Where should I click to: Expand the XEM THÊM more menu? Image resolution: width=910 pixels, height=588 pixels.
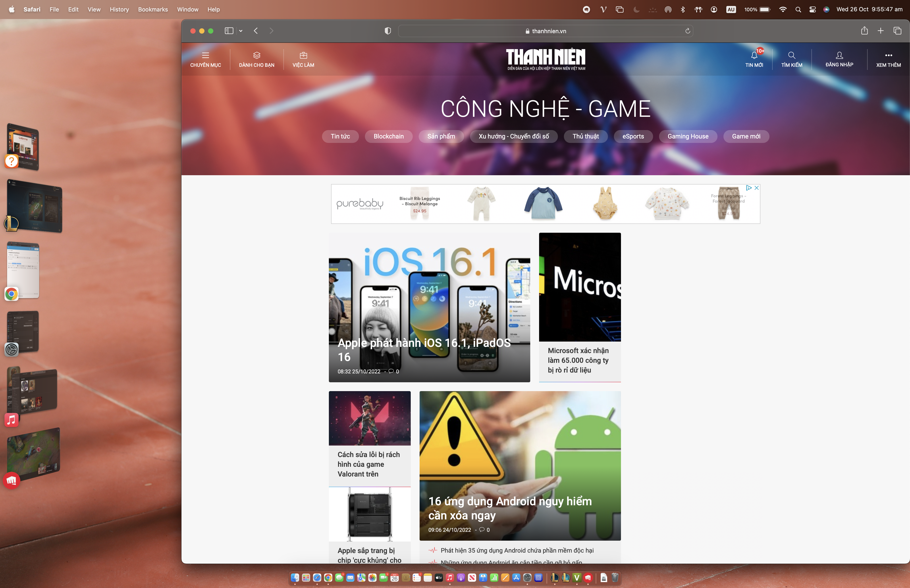coord(889,60)
